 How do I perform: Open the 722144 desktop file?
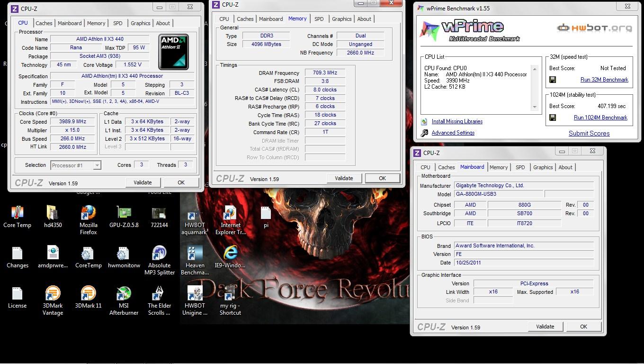(x=159, y=213)
